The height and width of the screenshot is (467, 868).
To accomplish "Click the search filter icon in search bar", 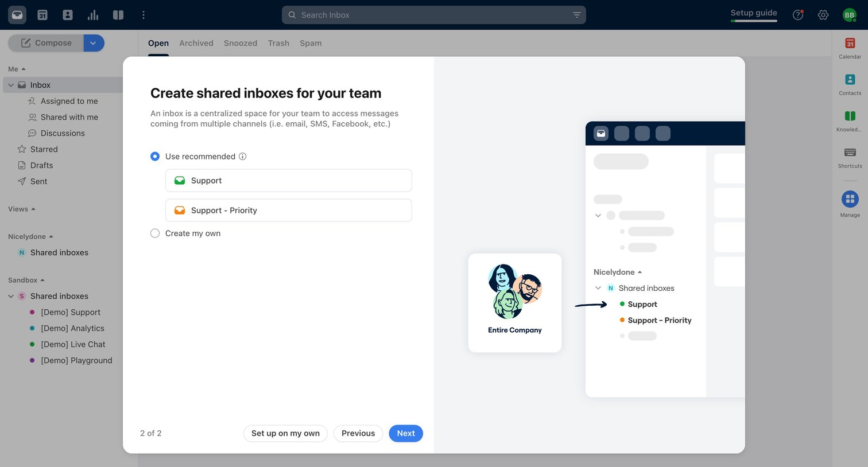I will pyautogui.click(x=577, y=15).
